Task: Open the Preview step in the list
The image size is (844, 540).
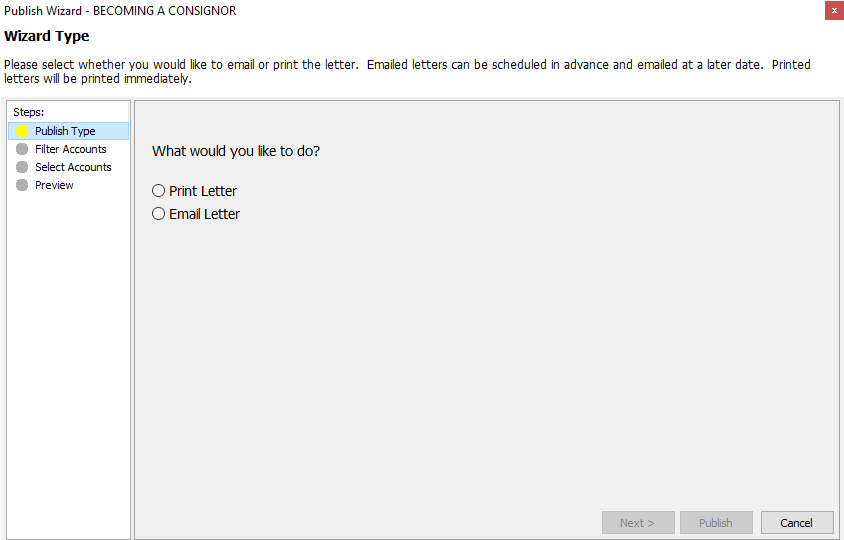Action: coord(54,185)
